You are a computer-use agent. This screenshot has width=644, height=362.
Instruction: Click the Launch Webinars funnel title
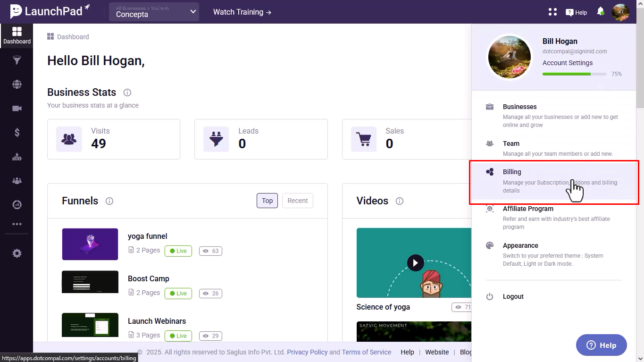[157, 321]
